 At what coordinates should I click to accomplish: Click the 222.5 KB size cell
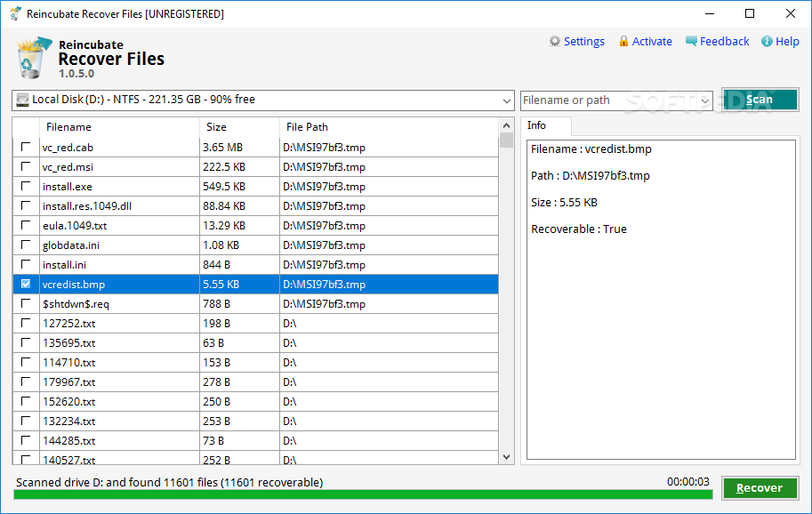(224, 166)
